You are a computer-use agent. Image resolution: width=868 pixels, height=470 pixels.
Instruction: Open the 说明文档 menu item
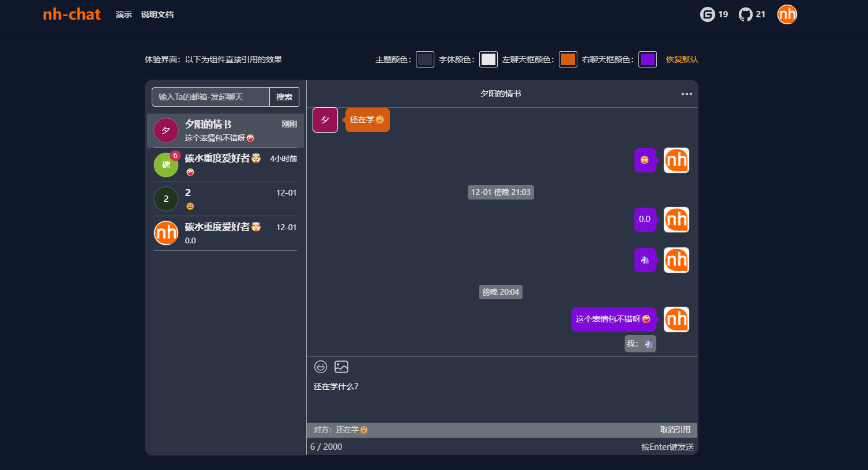[157, 14]
